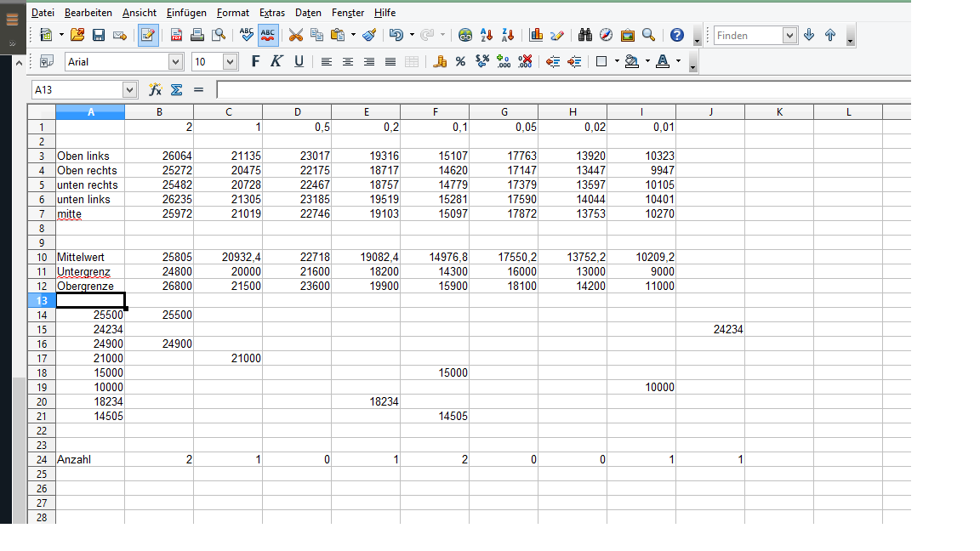
Task: Find previous with the up arrow
Action: pyautogui.click(x=830, y=35)
